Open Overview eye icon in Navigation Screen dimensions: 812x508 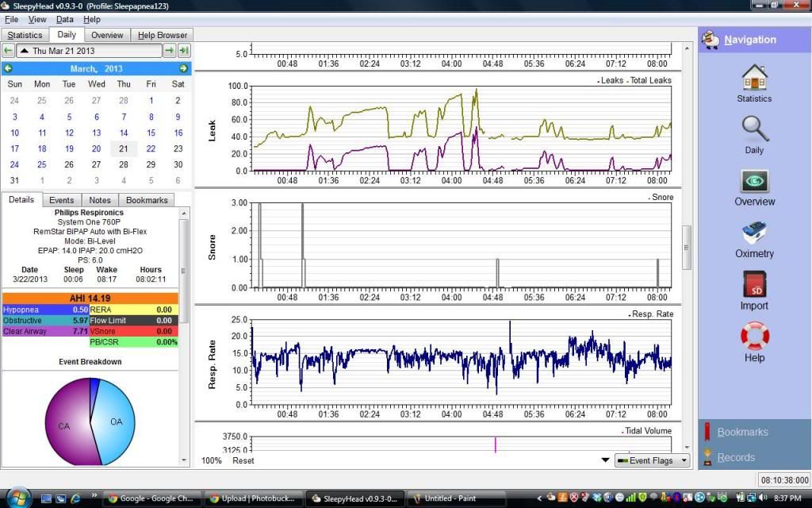[x=754, y=181]
